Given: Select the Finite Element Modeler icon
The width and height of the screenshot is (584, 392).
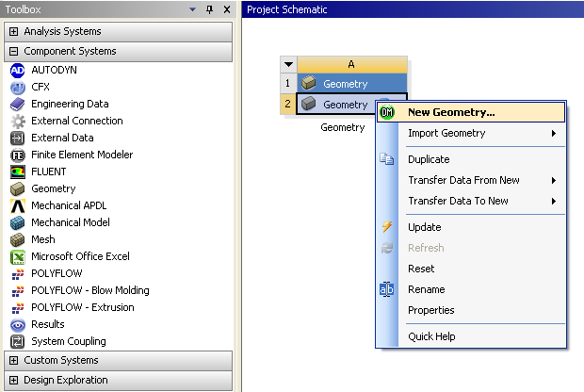Looking at the screenshot, I should point(18,155).
